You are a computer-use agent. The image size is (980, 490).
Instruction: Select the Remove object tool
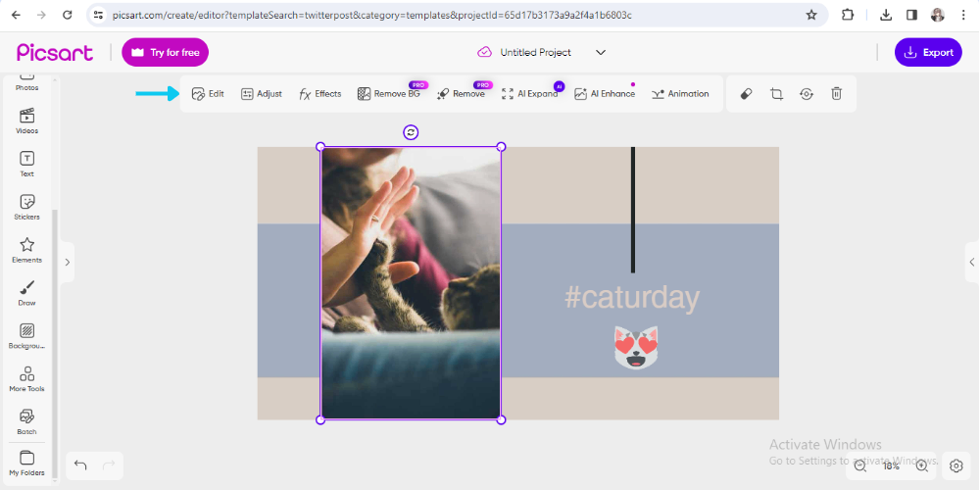461,94
